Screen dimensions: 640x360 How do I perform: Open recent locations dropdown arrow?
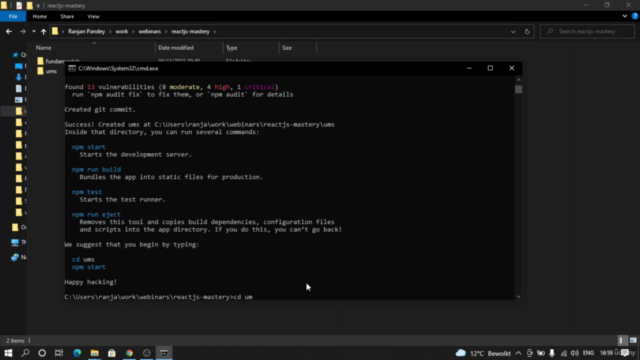pos(34,31)
